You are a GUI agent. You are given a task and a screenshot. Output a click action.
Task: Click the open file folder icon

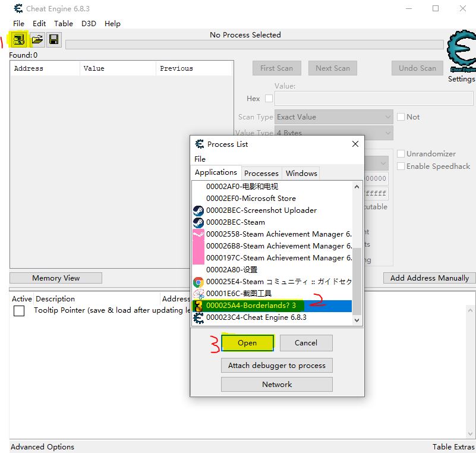click(x=37, y=39)
